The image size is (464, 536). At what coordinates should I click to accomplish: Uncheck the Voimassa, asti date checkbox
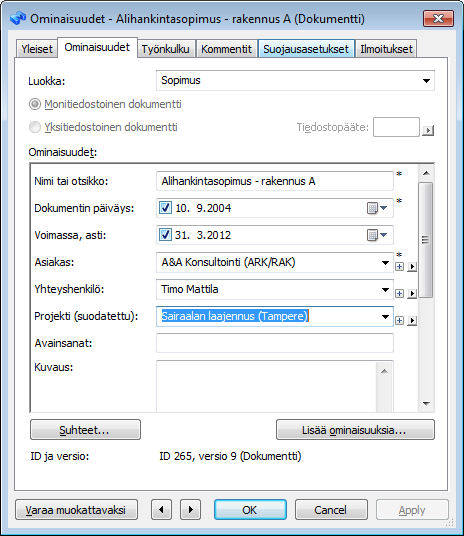pyautogui.click(x=165, y=234)
